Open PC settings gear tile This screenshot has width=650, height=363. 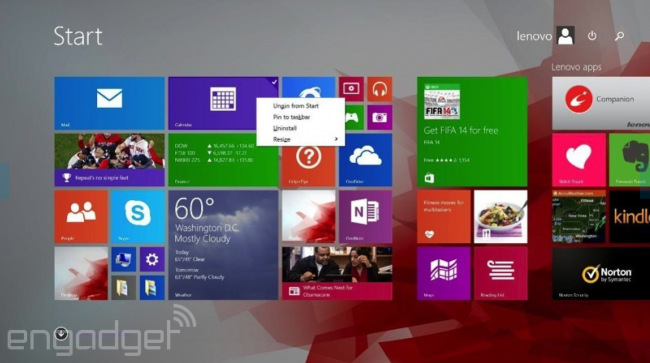(152, 259)
